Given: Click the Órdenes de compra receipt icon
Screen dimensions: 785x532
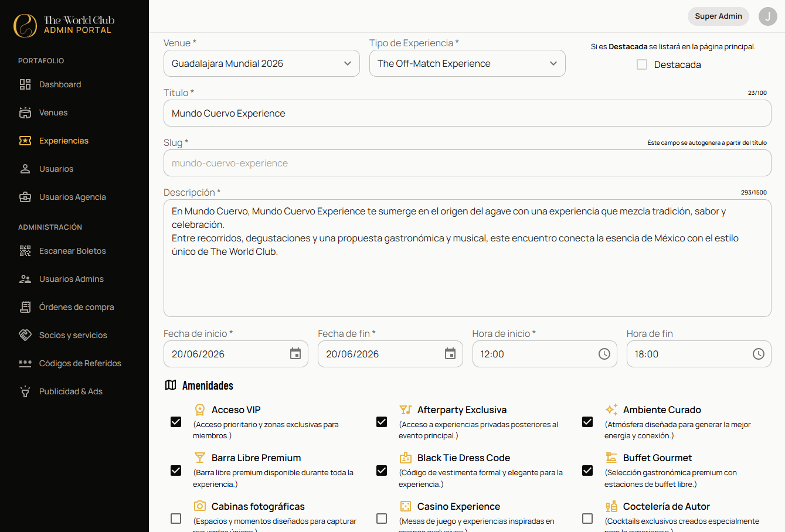Looking at the screenshot, I should click(25, 307).
